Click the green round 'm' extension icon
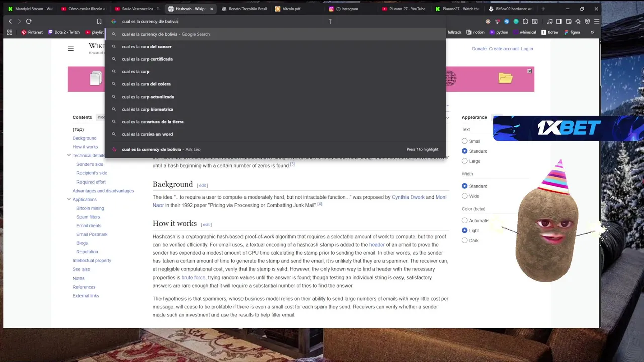This screenshot has height=362, width=644. point(516,21)
